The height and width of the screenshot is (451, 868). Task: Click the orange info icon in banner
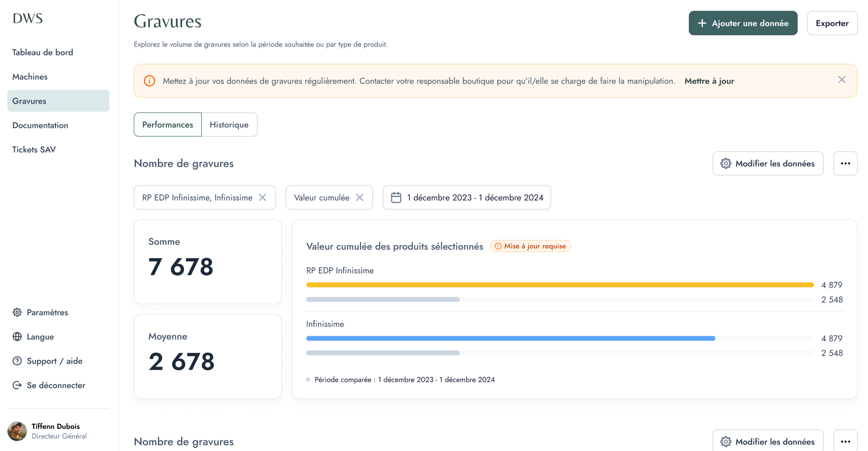tap(150, 81)
